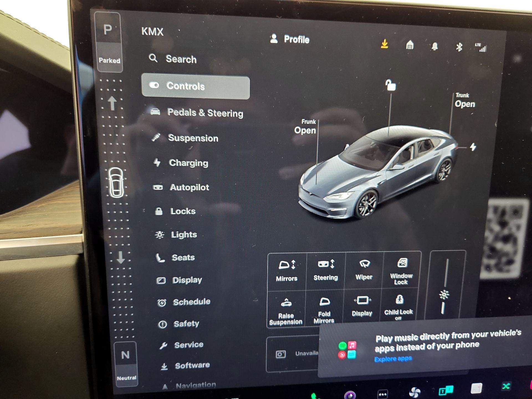Tap the Search settings field
532x399 pixels.
[x=181, y=59]
